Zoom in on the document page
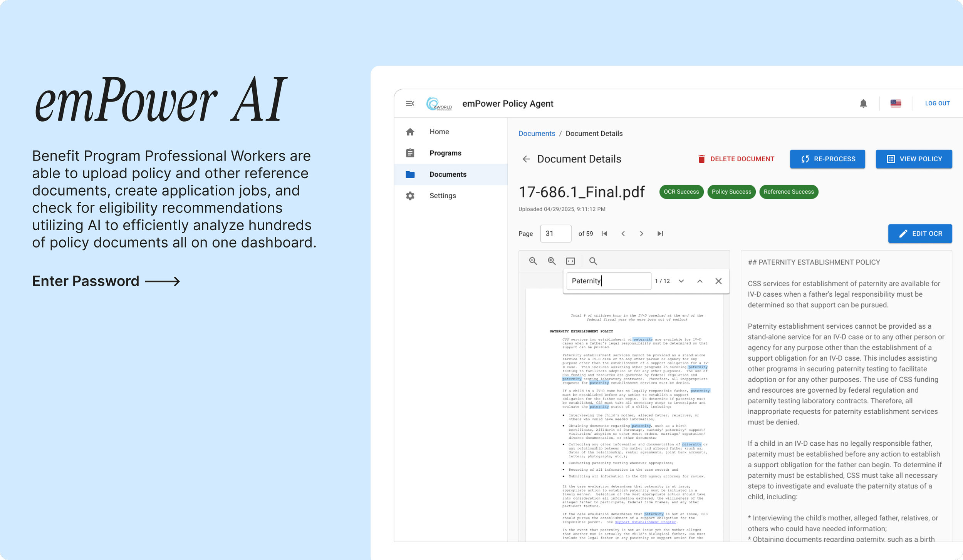The image size is (963, 560). pyautogui.click(x=552, y=261)
